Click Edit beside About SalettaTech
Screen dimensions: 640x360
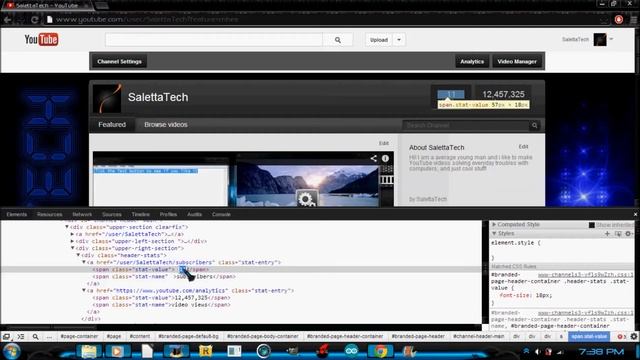tap(523, 147)
